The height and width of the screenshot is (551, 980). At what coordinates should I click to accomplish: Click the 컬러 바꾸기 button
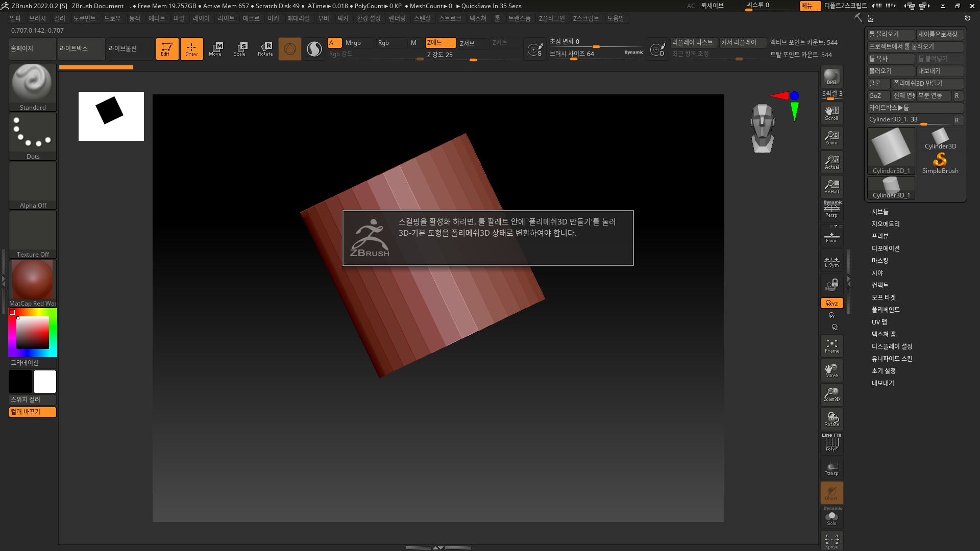click(x=33, y=412)
